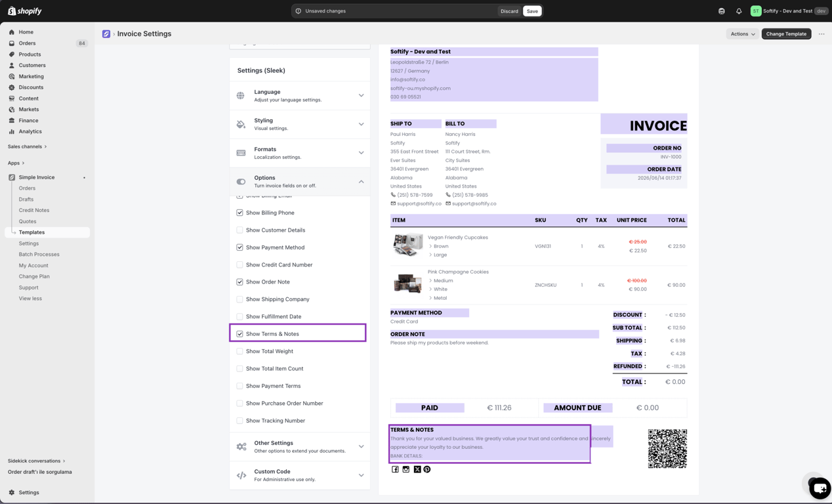Open the notifications bell icon
The image size is (832, 504).
(739, 11)
